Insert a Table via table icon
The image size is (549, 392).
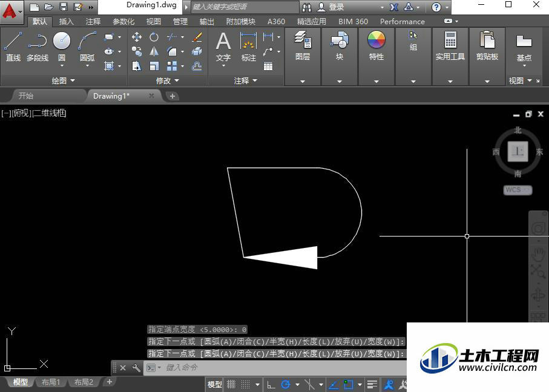[x=268, y=66]
